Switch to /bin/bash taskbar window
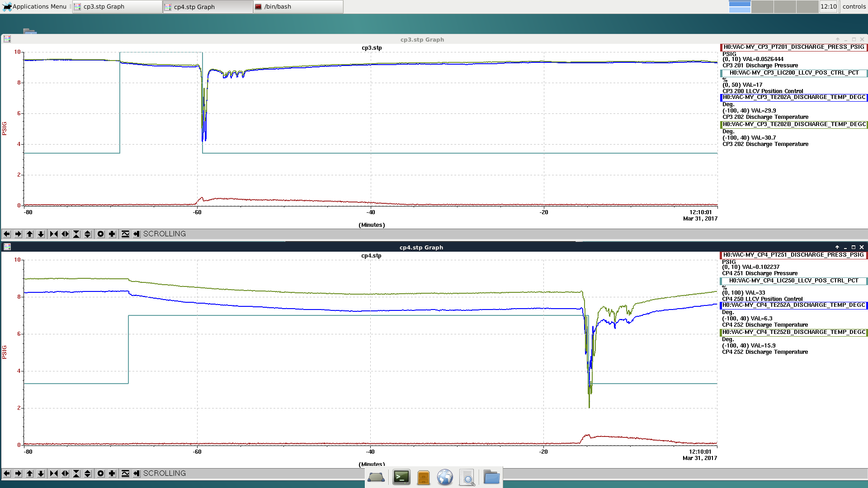 [297, 7]
